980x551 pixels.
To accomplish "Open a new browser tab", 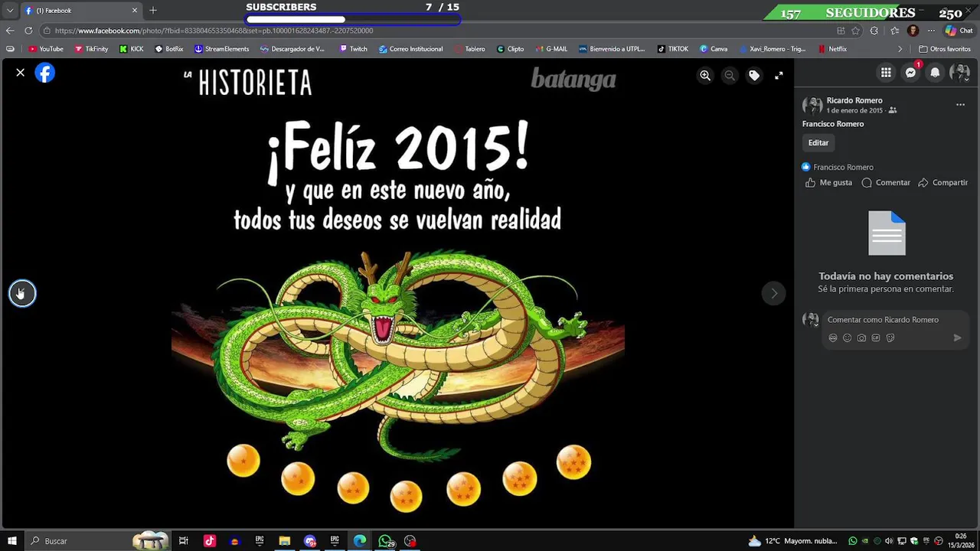I will point(153,11).
